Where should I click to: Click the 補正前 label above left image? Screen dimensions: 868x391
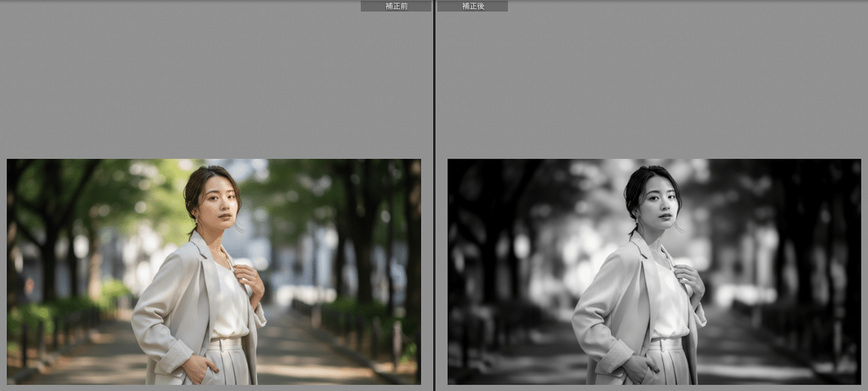(396, 6)
